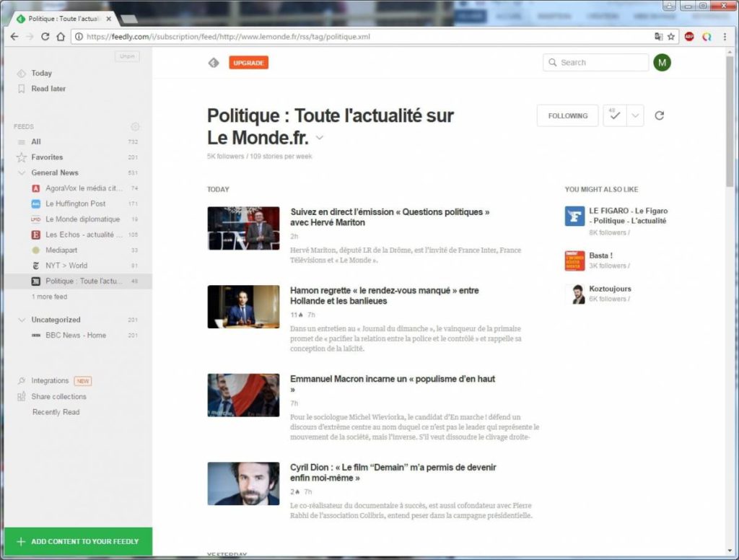Viewport: 739px width, 560px height.
Task: Click the Read later bookmark icon
Action: (x=21, y=89)
